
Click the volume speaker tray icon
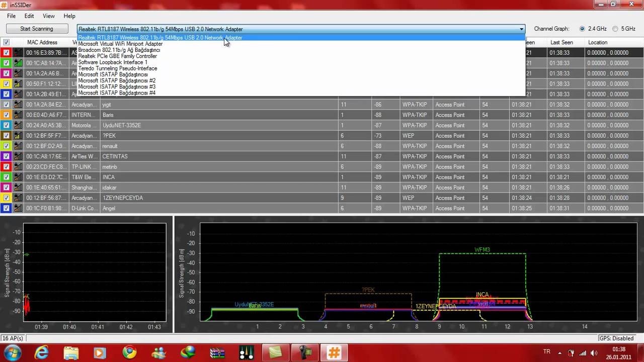point(594,353)
